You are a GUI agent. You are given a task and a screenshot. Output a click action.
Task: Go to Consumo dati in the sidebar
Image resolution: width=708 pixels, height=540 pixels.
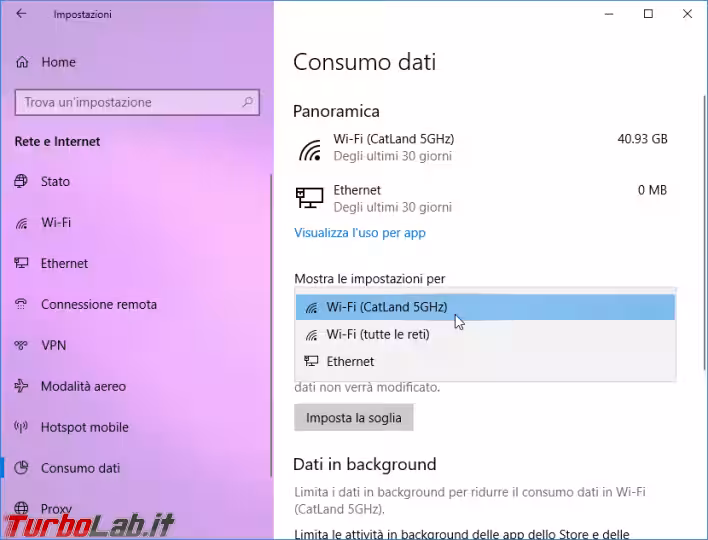(x=80, y=468)
